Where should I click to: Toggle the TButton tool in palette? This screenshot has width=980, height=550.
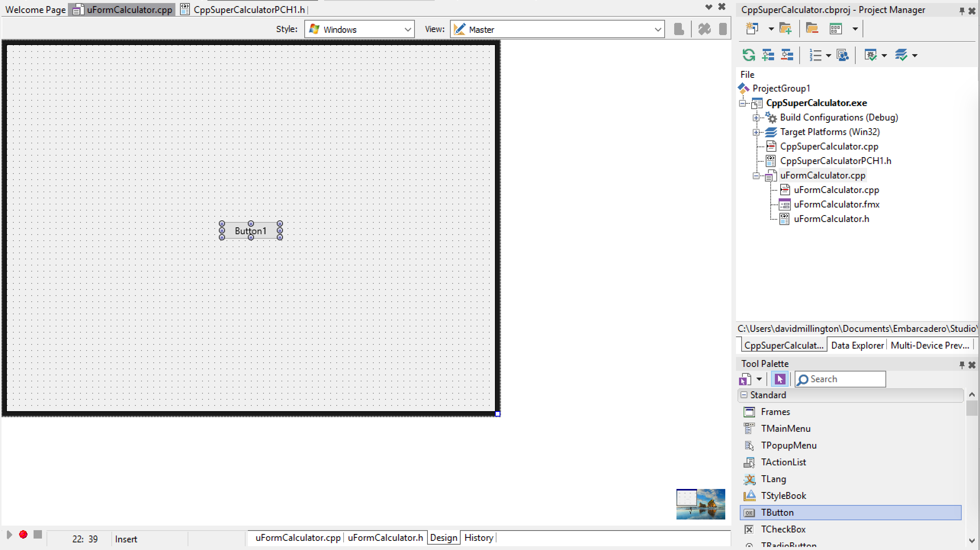[x=850, y=512]
